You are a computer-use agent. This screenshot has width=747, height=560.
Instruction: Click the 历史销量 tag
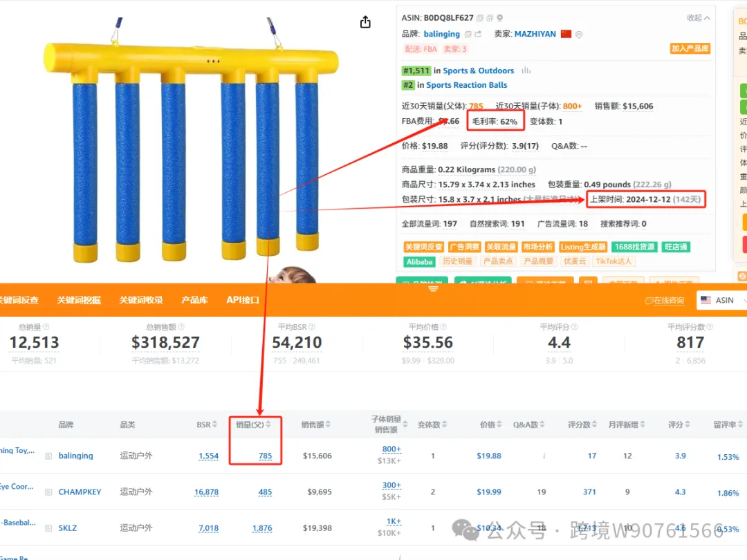click(457, 261)
